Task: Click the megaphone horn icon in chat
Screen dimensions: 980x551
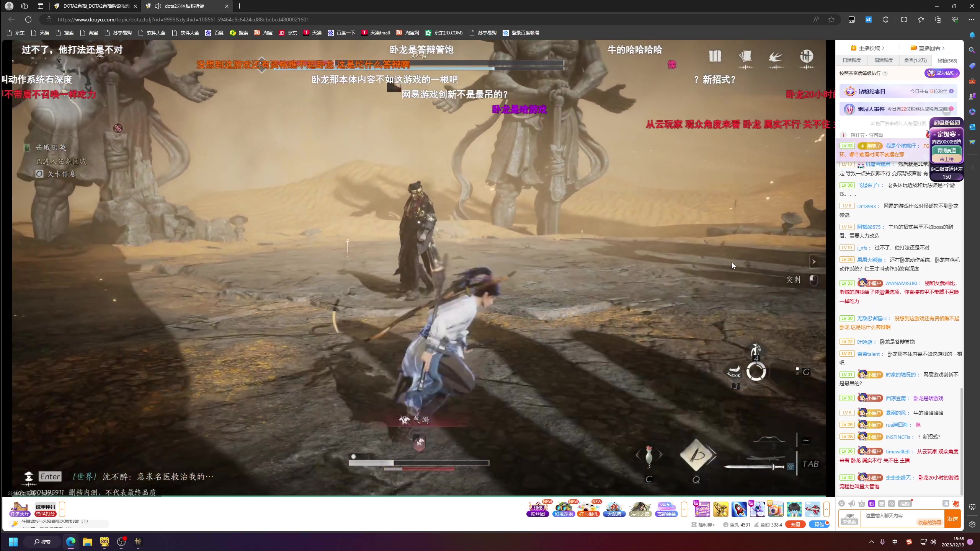Action: click(x=851, y=504)
